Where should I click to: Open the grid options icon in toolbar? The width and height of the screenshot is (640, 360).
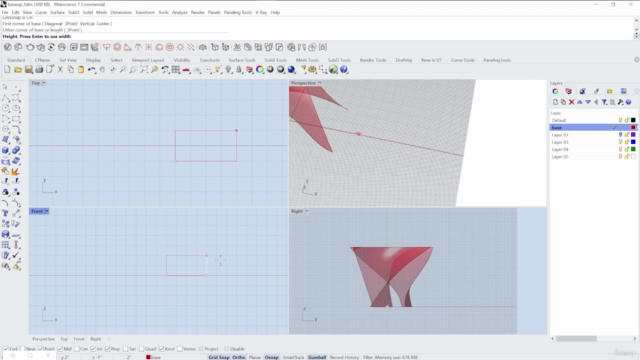176,70
